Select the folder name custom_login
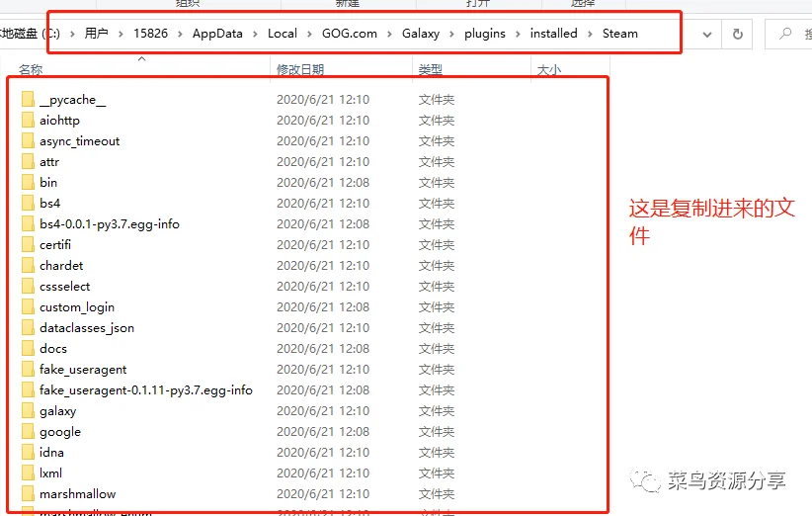Image resolution: width=812 pixels, height=516 pixels. pyautogui.click(x=77, y=307)
